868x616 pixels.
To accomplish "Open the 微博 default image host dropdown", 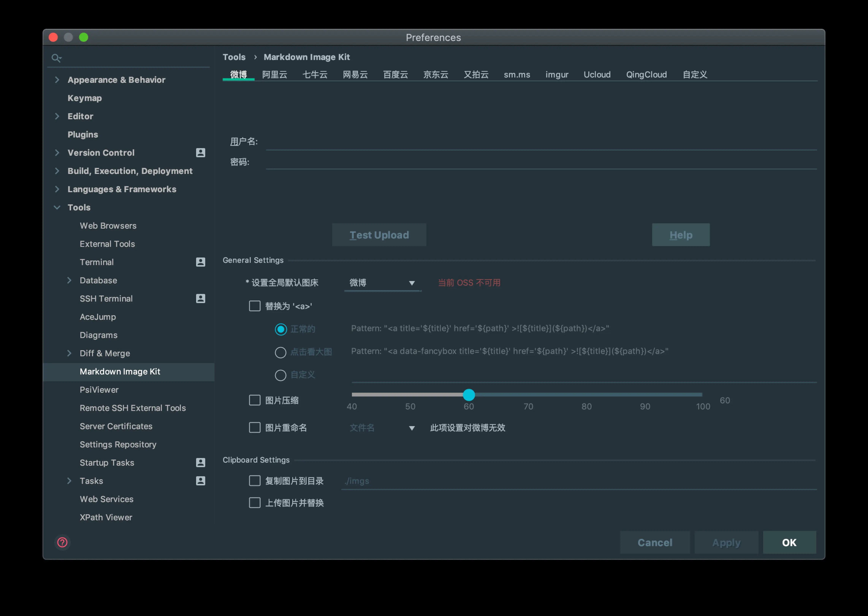I will (x=382, y=283).
